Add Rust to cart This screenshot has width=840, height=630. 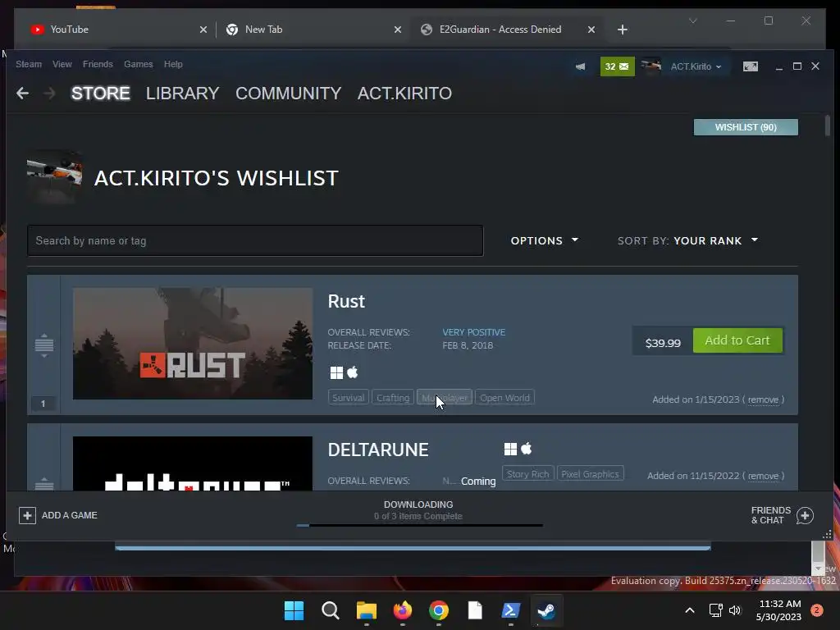[x=737, y=340]
